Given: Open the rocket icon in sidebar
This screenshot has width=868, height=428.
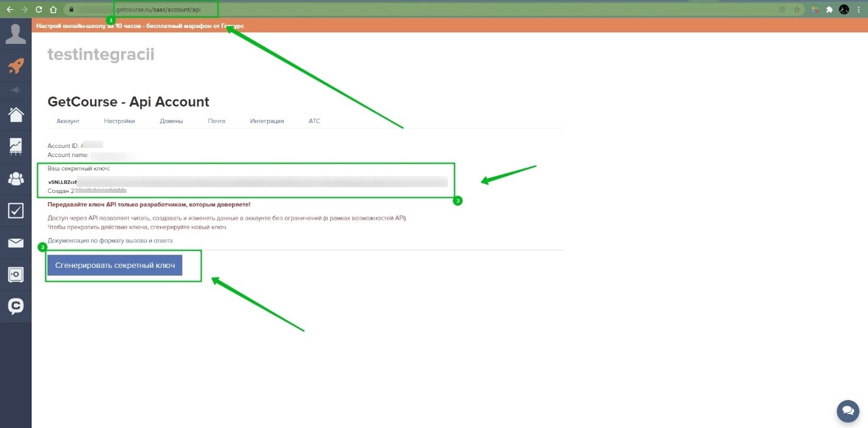Looking at the screenshot, I should click(x=15, y=65).
